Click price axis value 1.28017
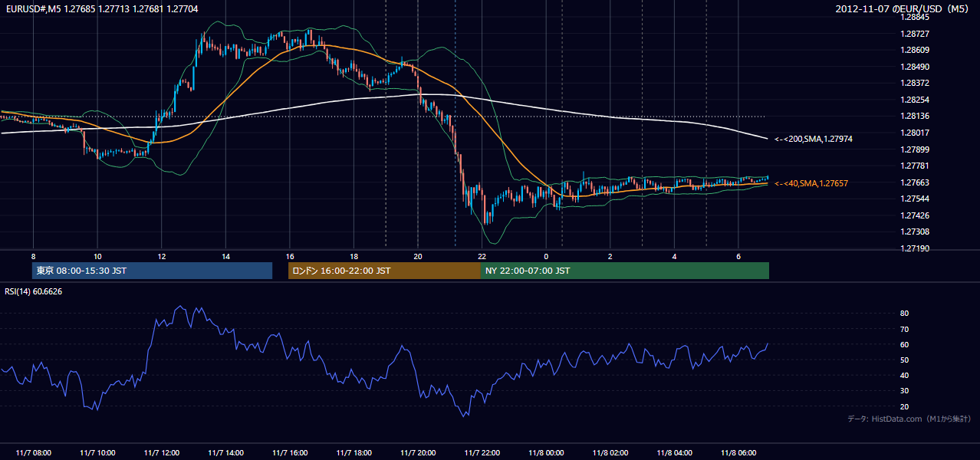The width and height of the screenshot is (980, 460). [x=916, y=133]
